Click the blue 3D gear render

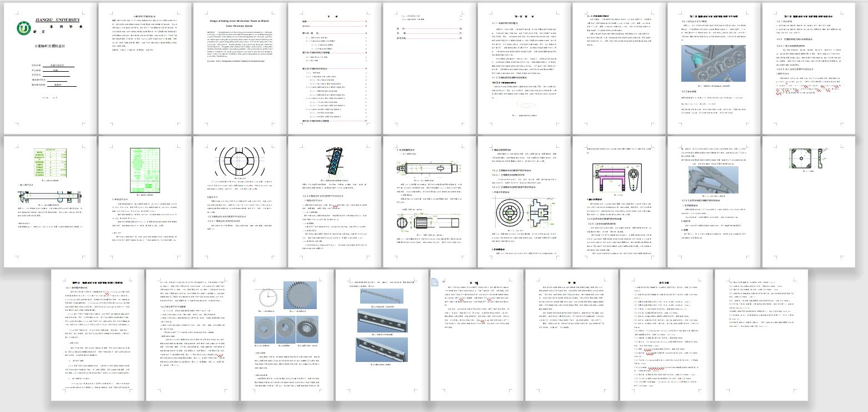300,295
